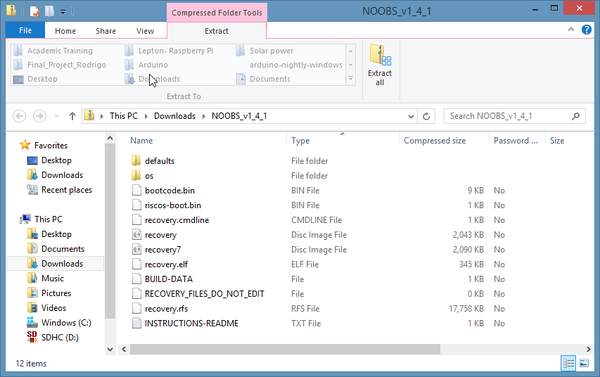Expand the Extract To locations gallery
This screenshot has height=377, width=600.
(351, 79)
